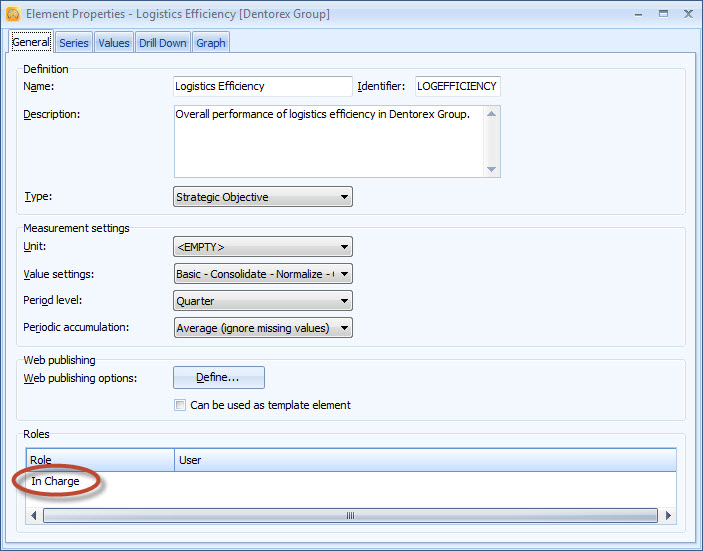Select the General tab
This screenshot has width=703, height=551.
coord(30,42)
